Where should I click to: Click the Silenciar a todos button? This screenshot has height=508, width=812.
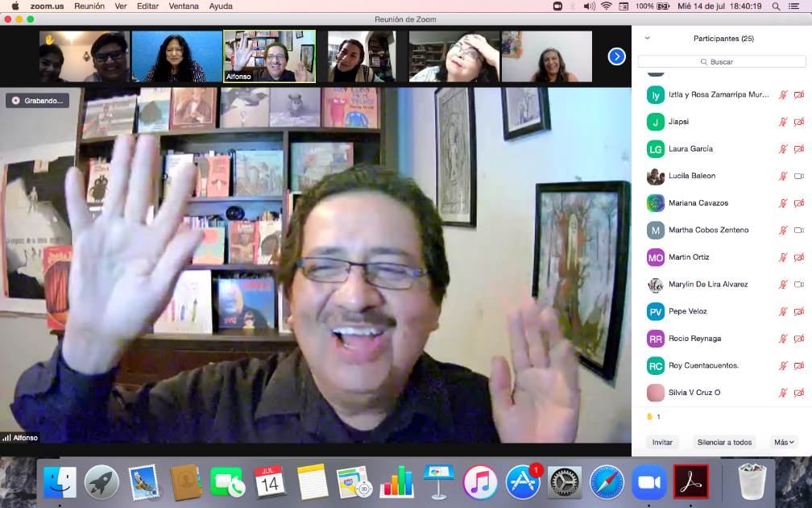pyautogui.click(x=724, y=442)
